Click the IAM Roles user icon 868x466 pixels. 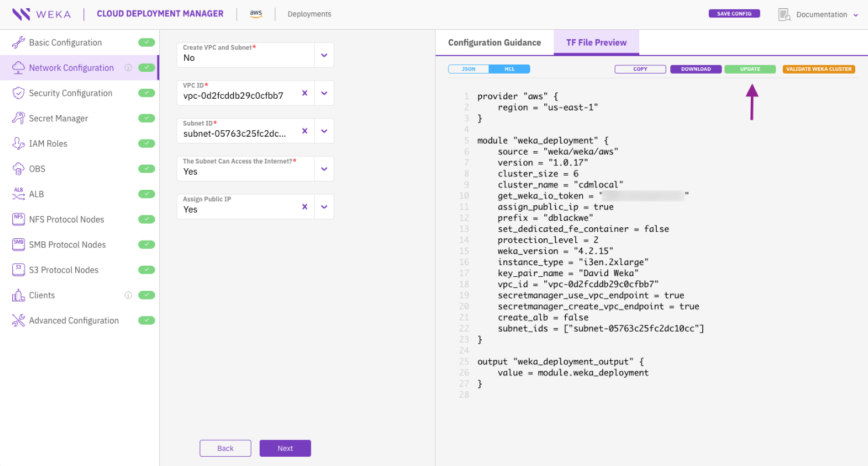[x=18, y=144]
